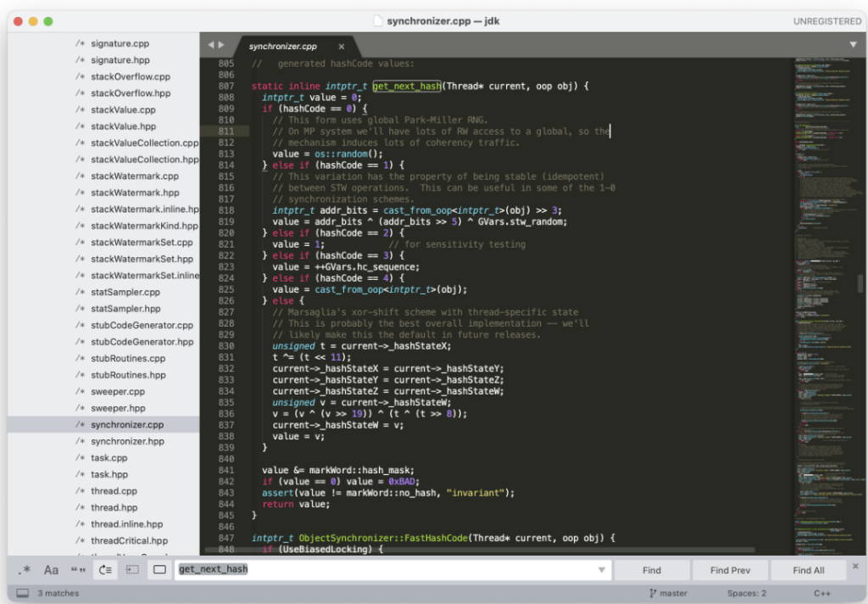Click FastHashCode function name on line 847
Viewport: 868px width, 604px height.
[x=437, y=538]
